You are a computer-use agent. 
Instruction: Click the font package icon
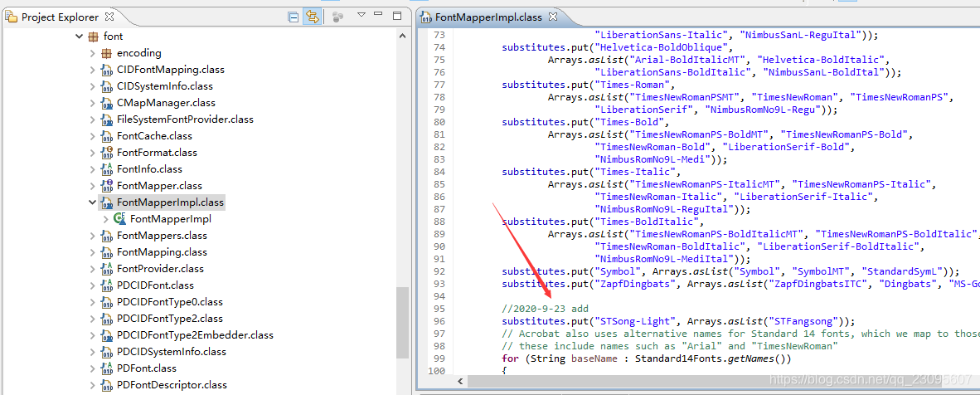tap(94, 37)
